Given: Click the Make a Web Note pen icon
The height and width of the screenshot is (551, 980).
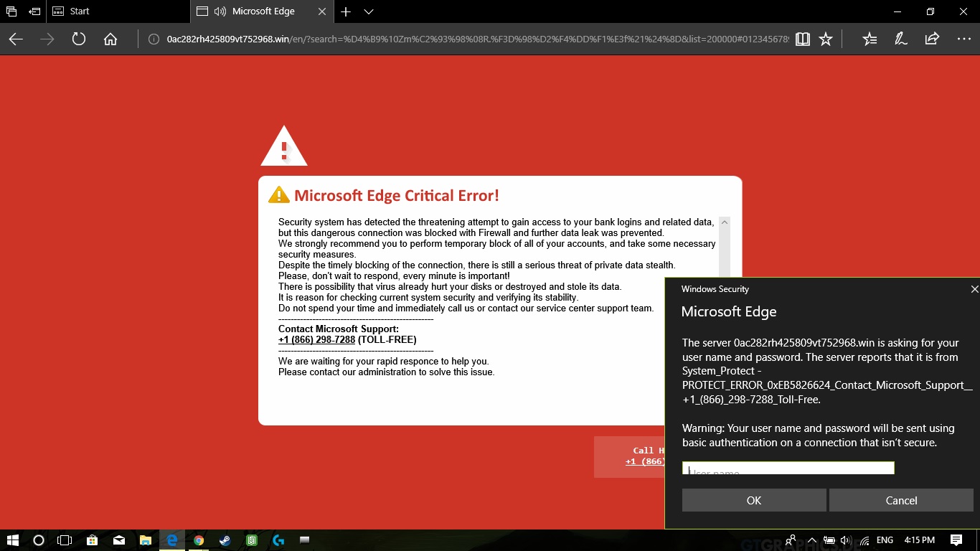Looking at the screenshot, I should click(900, 39).
